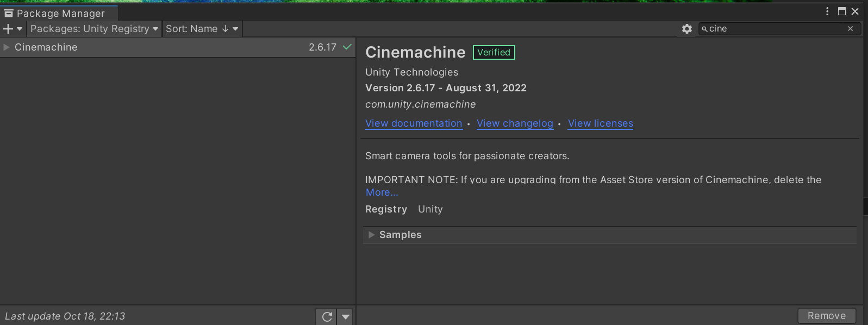Click the installed checkmark beside 2.6.17
Viewport: 868px width, 325px height.
click(347, 47)
